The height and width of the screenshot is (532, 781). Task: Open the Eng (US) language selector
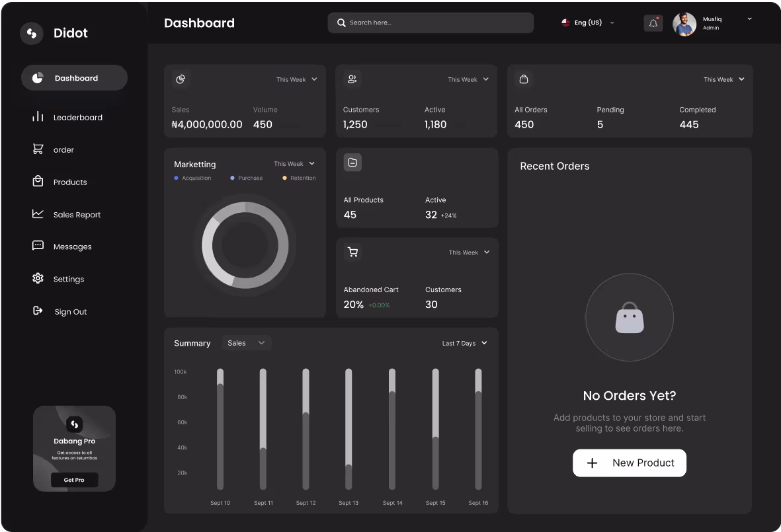(x=588, y=22)
